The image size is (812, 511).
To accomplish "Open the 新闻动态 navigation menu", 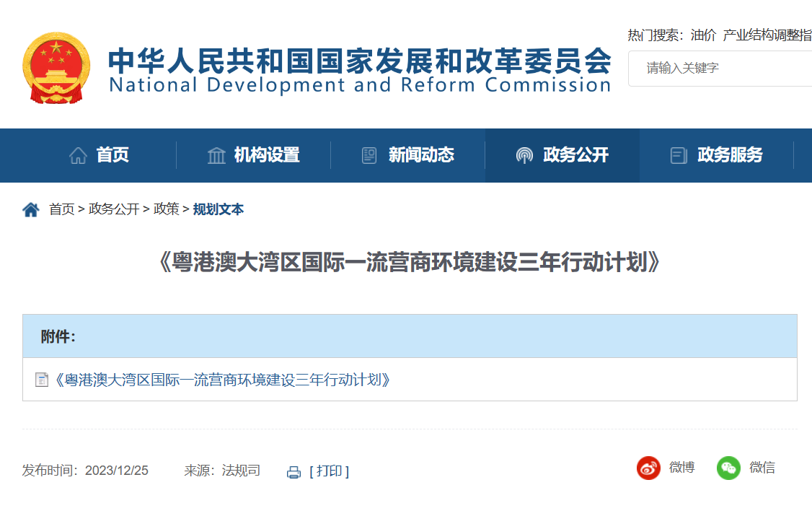I will tap(421, 155).
